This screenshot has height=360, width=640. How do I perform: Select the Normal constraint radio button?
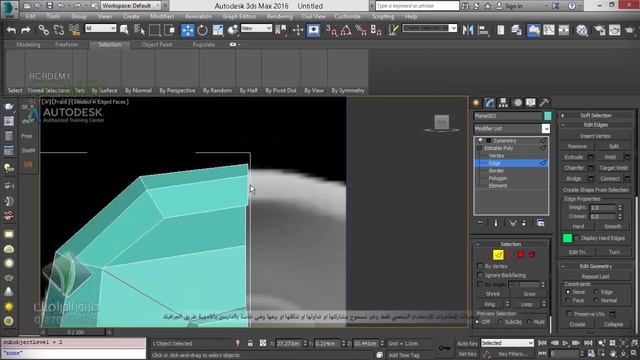pos(596,300)
